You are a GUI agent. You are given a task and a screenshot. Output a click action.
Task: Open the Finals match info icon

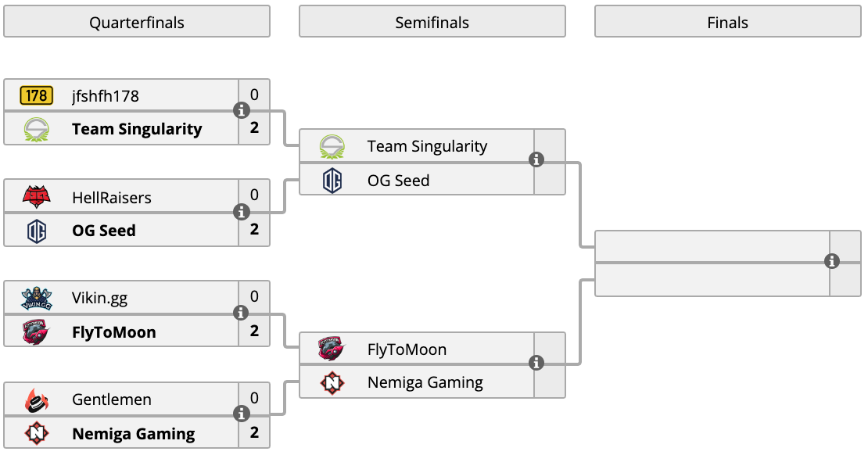click(x=831, y=261)
